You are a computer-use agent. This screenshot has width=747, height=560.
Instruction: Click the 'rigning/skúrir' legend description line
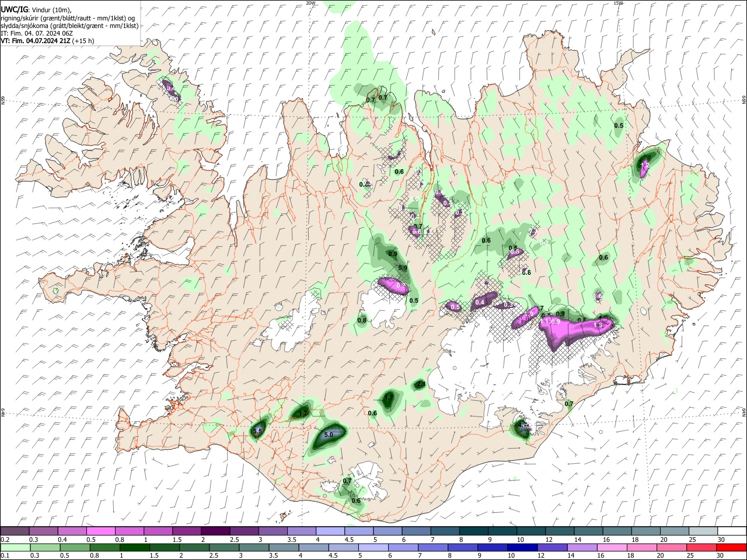point(68,18)
